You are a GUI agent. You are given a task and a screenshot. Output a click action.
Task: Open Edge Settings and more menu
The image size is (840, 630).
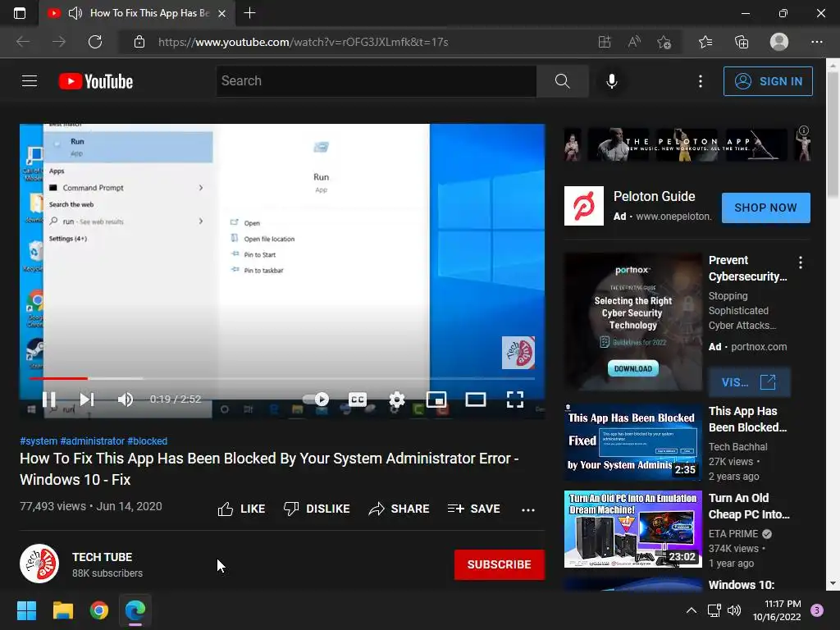pos(816,42)
